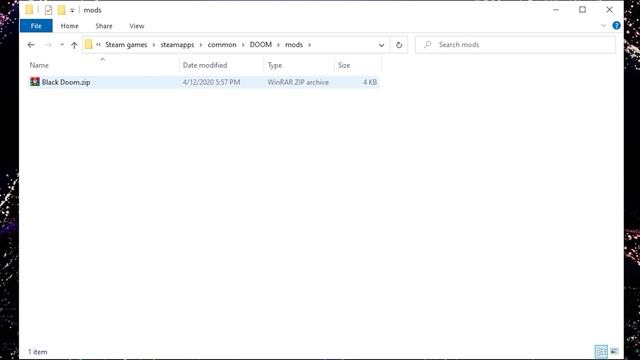Click the New folder quick access icon

[61, 10]
